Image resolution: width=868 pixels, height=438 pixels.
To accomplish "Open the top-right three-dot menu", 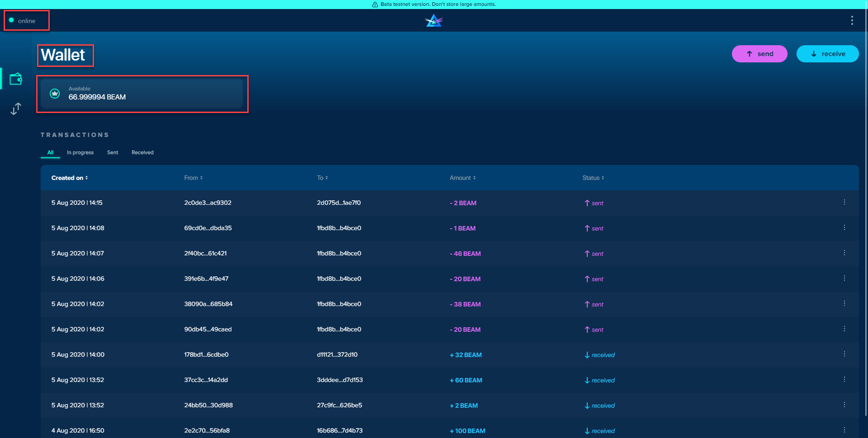I will coord(852,21).
